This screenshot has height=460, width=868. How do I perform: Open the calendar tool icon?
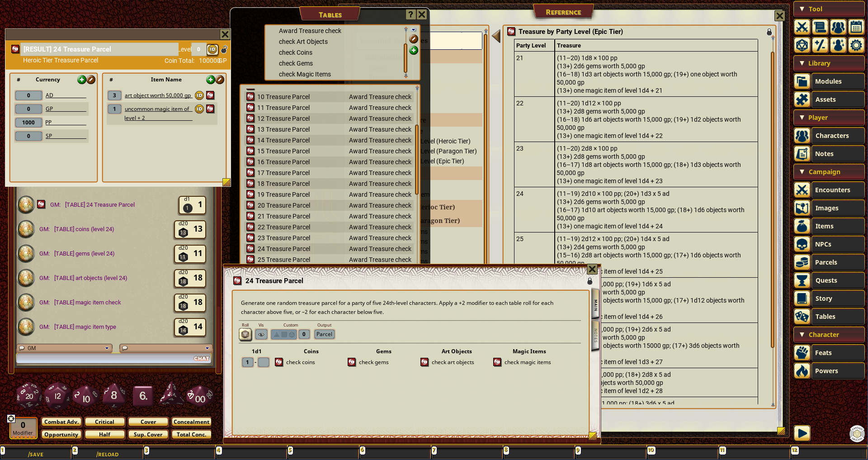point(856,27)
